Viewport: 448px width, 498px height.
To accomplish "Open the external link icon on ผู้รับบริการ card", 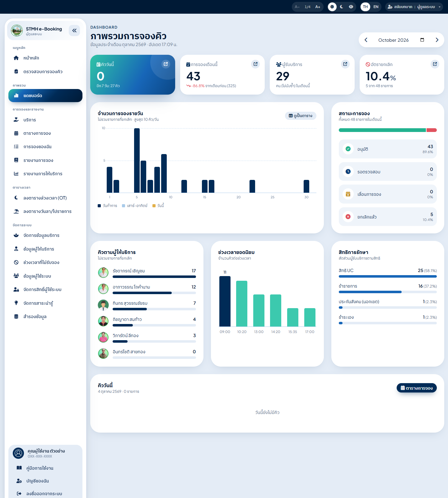I will click(345, 64).
